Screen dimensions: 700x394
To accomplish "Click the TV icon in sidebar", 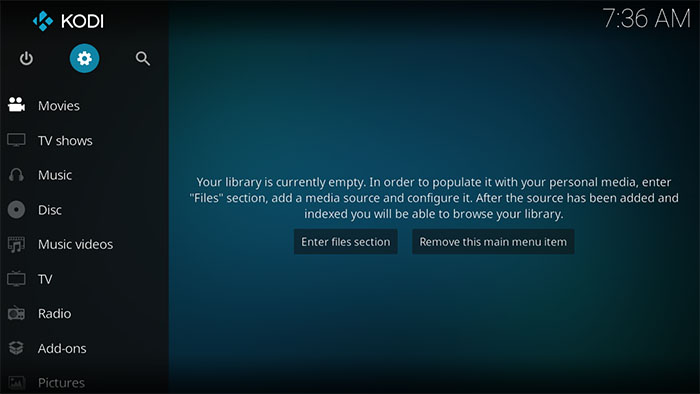I will (x=17, y=279).
